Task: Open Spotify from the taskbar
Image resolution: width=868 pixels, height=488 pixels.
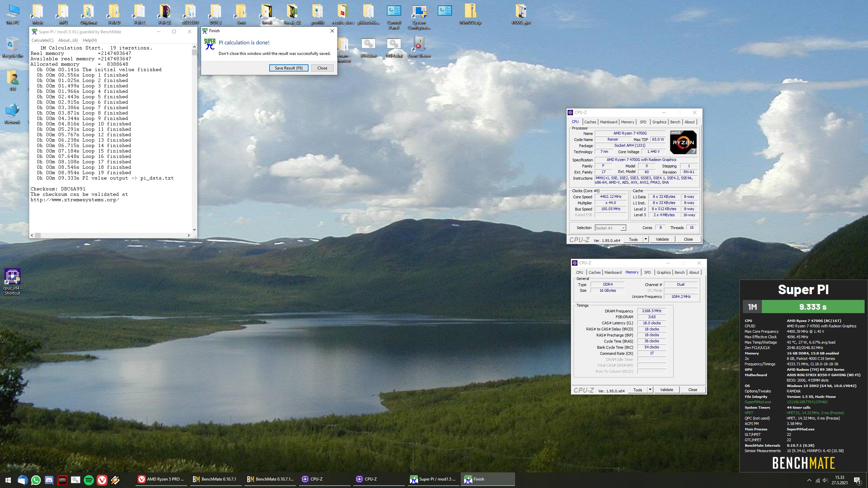Action: [89, 480]
